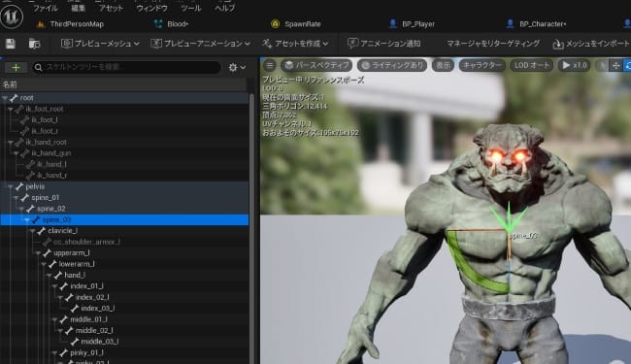The width and height of the screenshot is (631, 364).
Task: Click the bone icon next to clavicle_l
Action: point(42,231)
